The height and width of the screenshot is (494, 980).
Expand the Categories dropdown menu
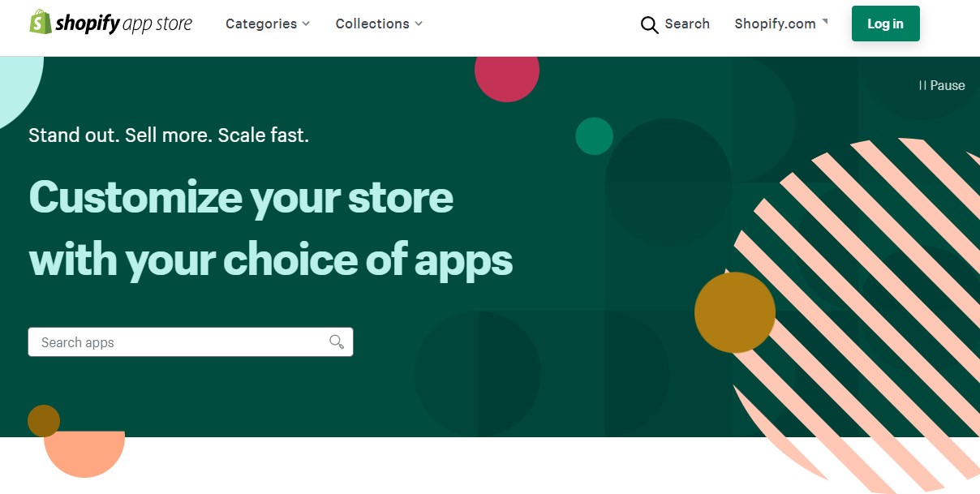click(x=268, y=24)
